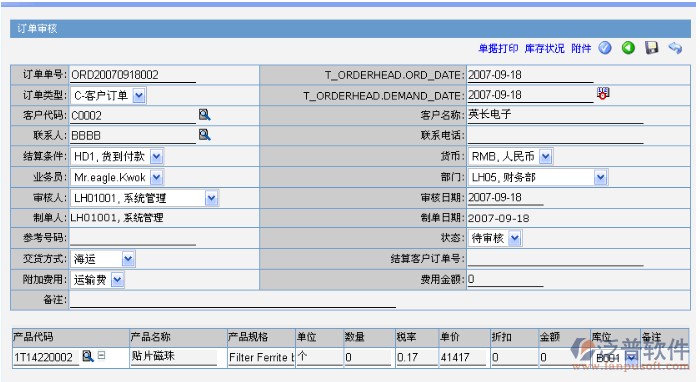Image resolution: width=700 pixels, height=382 pixels.
Task: Click the green back arrow icon
Action: (x=628, y=48)
